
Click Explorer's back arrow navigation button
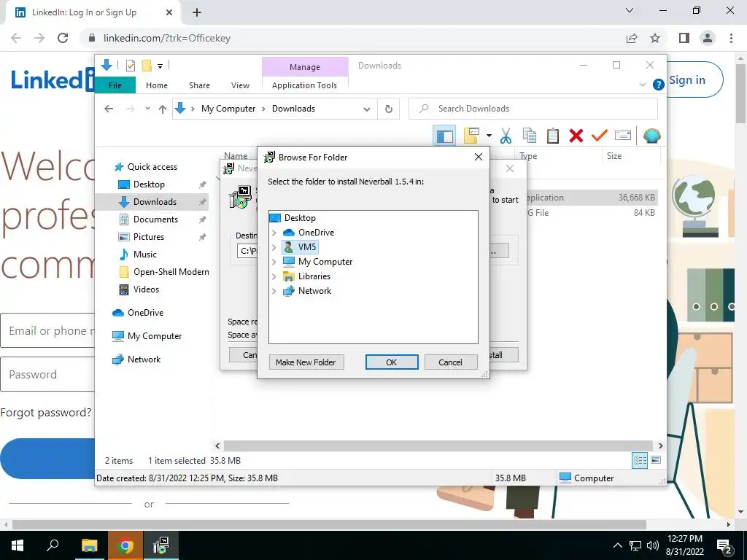tap(109, 109)
